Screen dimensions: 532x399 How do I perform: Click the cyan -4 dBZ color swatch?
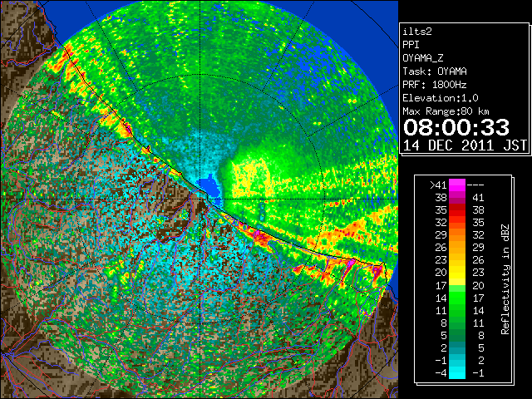(x=457, y=372)
